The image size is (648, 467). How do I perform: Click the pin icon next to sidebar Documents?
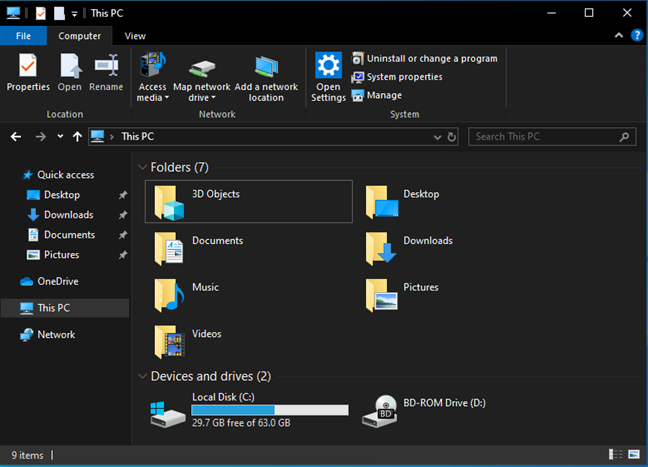(123, 235)
